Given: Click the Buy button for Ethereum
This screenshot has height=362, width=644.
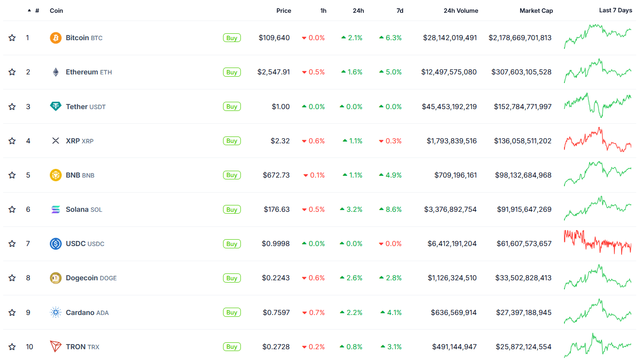Looking at the screenshot, I should (x=232, y=72).
